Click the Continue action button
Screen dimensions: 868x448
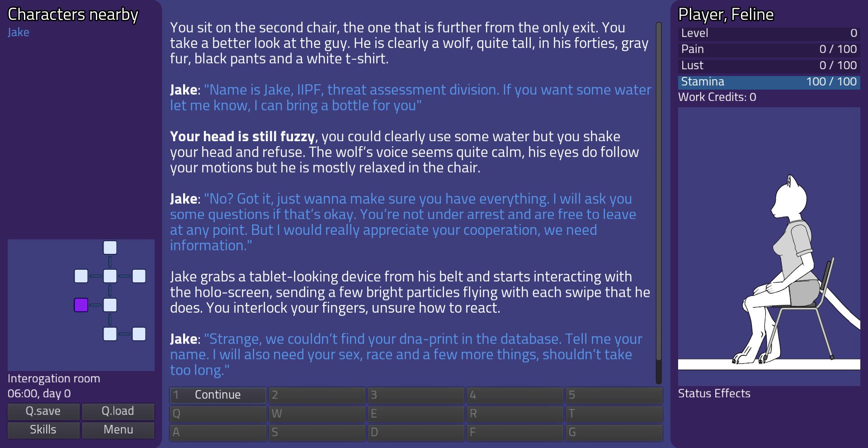click(218, 395)
